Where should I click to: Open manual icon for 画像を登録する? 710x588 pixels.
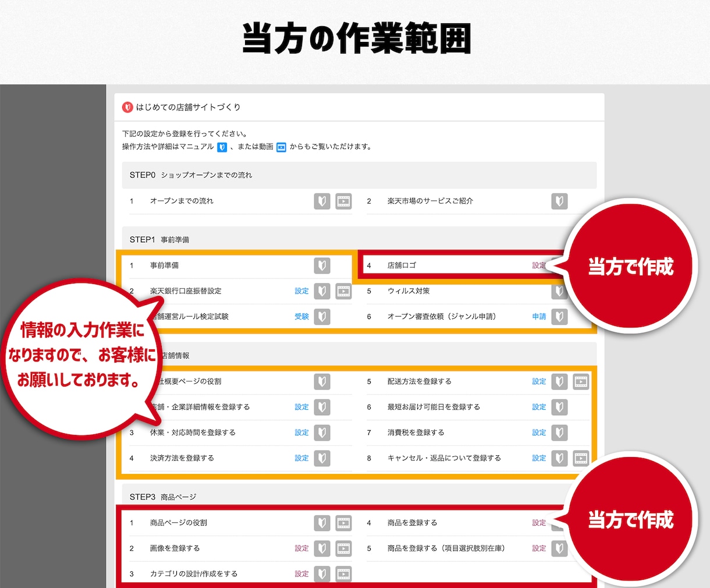322,549
